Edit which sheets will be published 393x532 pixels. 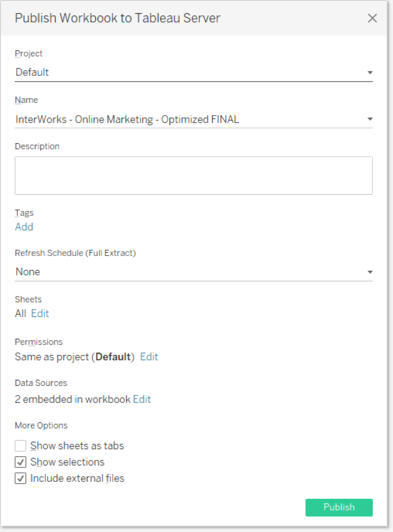point(40,313)
